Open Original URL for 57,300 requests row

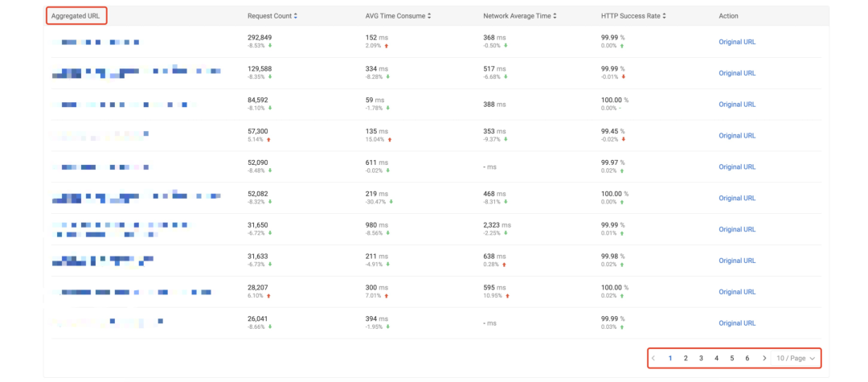(x=737, y=136)
